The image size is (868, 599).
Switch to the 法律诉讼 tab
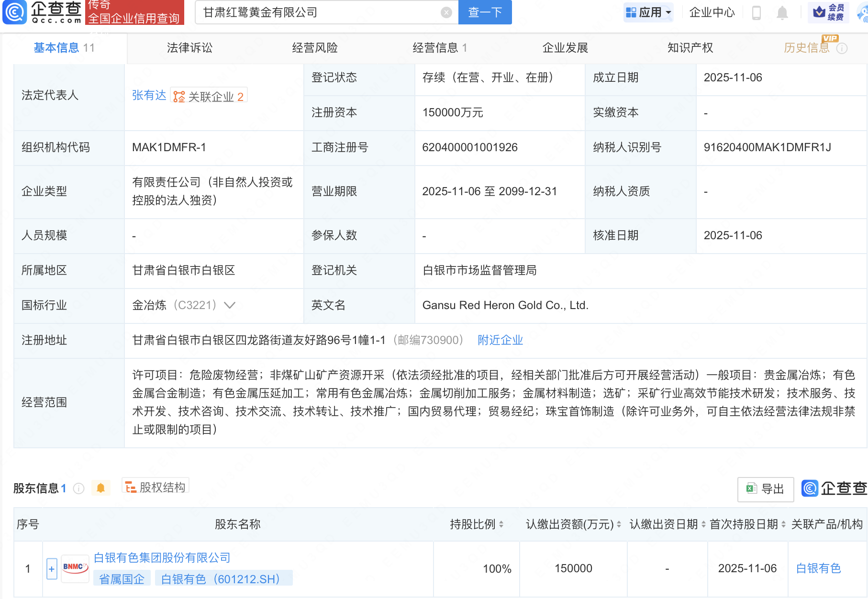coord(189,48)
